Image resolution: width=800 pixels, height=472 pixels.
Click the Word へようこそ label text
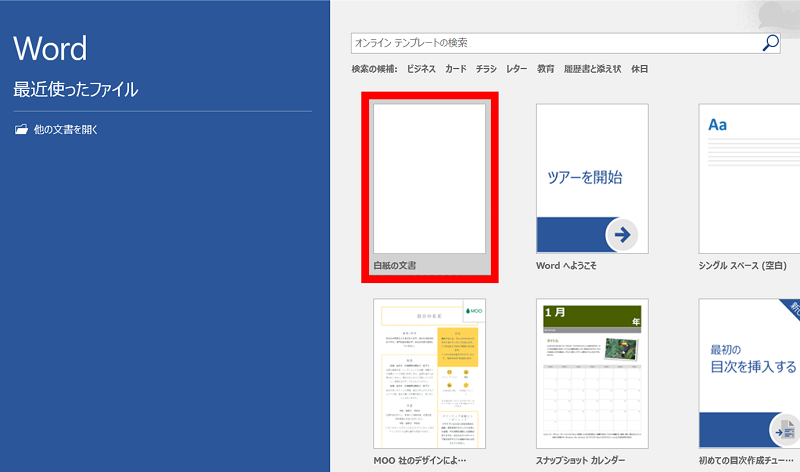[566, 265]
